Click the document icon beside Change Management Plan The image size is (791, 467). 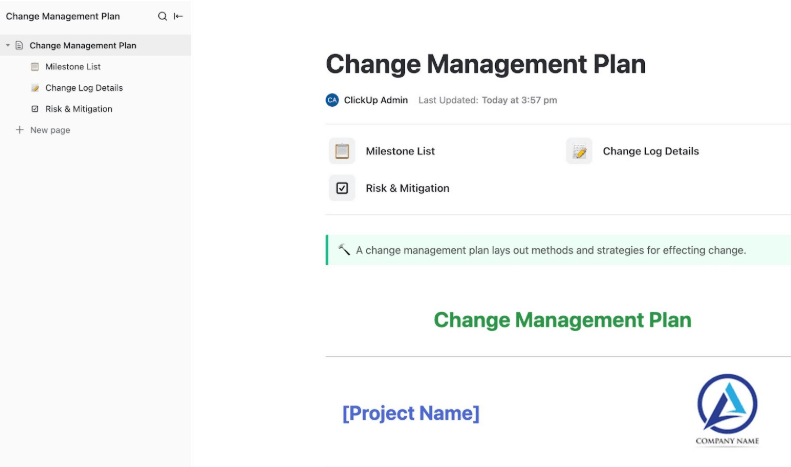point(19,45)
